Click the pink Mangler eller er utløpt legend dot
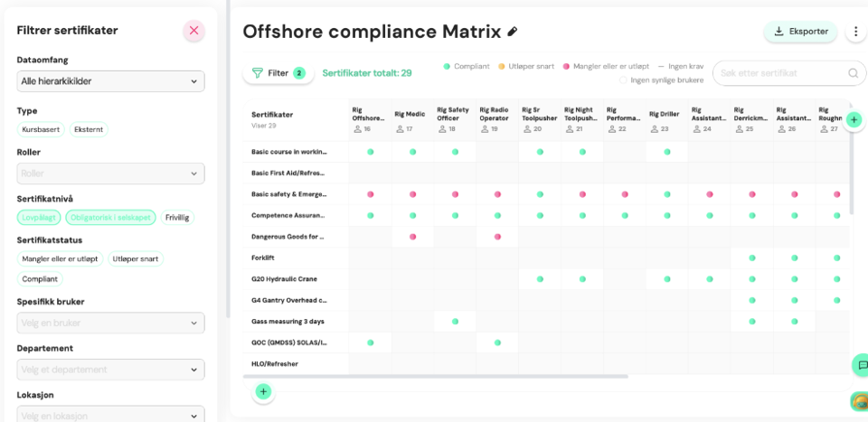This screenshot has width=868, height=422. [566, 66]
